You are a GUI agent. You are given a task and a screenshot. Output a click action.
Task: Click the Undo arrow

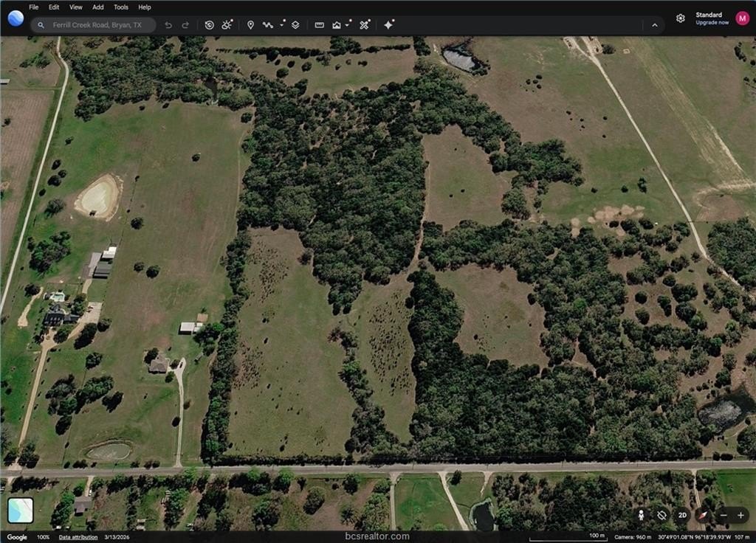point(168,25)
